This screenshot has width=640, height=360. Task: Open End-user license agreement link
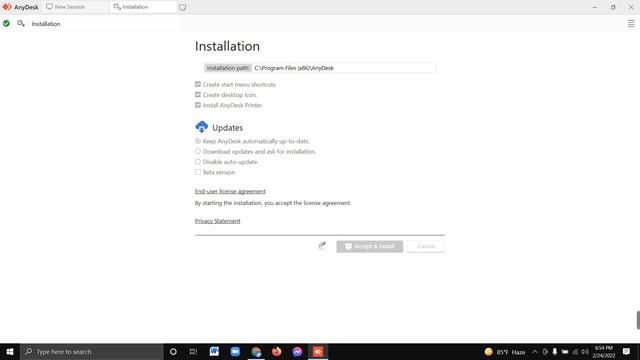point(230,191)
